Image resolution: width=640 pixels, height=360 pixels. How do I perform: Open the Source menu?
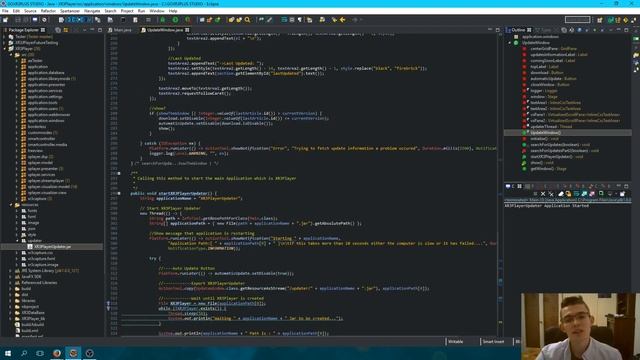(x=30, y=11)
